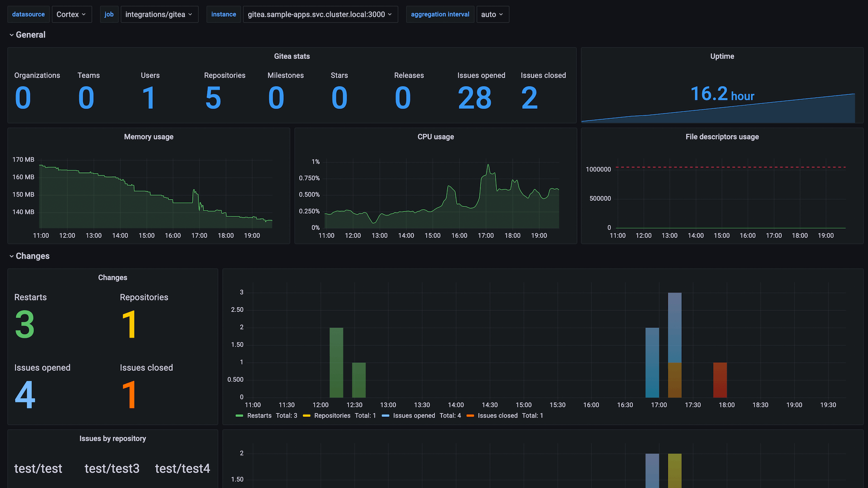Viewport: 868px width, 488px height.
Task: Collapse the General section
Action: click(x=27, y=34)
